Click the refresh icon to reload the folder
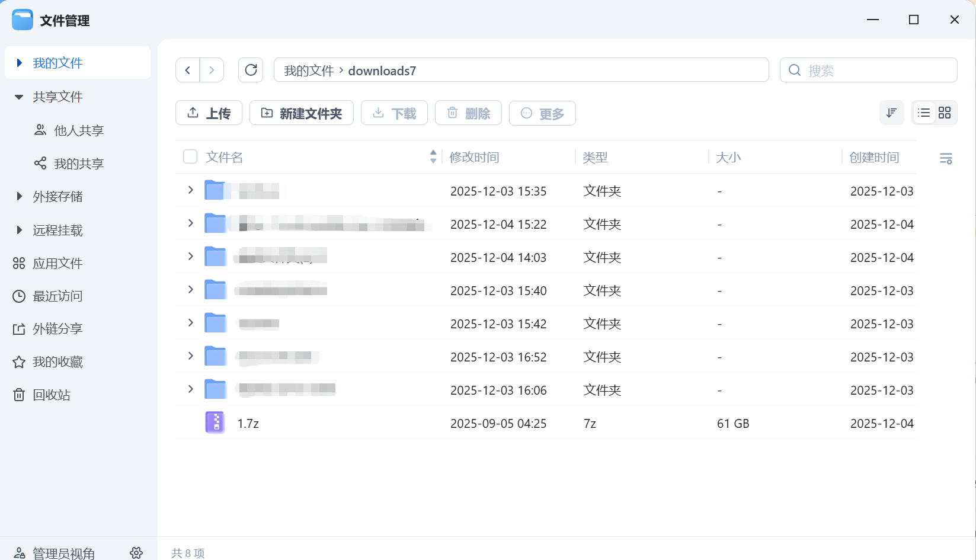Viewport: 976px width, 560px height. [x=251, y=69]
